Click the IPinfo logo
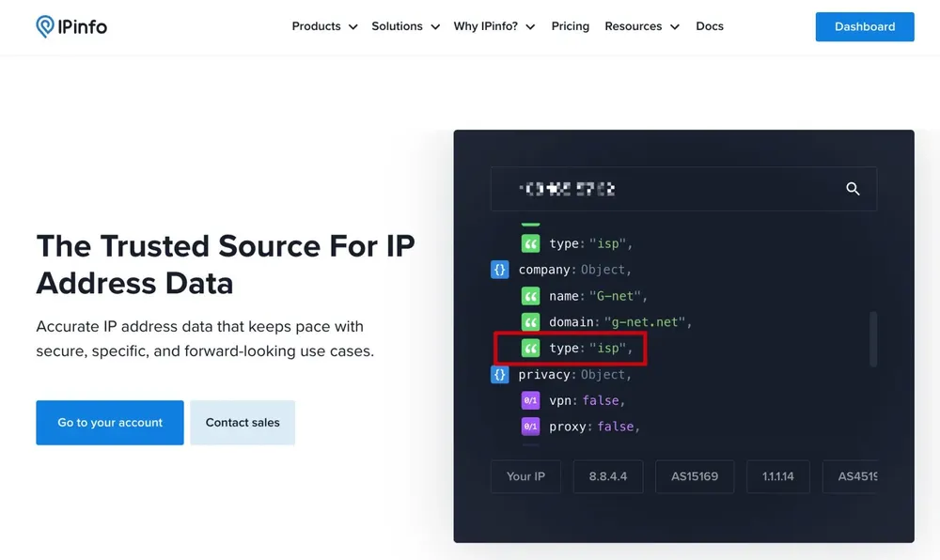This screenshot has width=940, height=560. tap(71, 26)
